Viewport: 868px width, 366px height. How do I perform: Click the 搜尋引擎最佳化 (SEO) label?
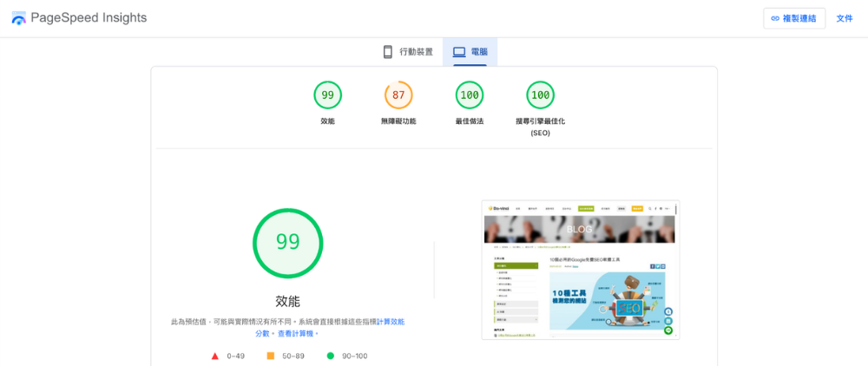540,127
